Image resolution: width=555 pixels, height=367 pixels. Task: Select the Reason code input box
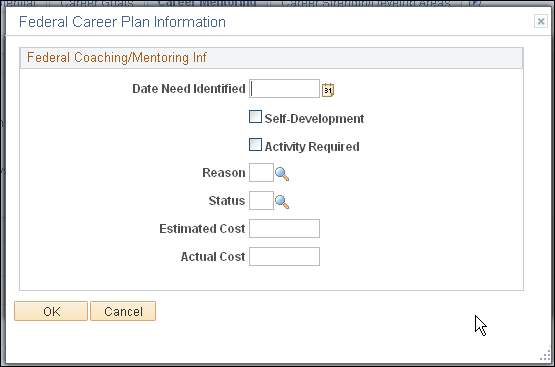click(x=261, y=172)
